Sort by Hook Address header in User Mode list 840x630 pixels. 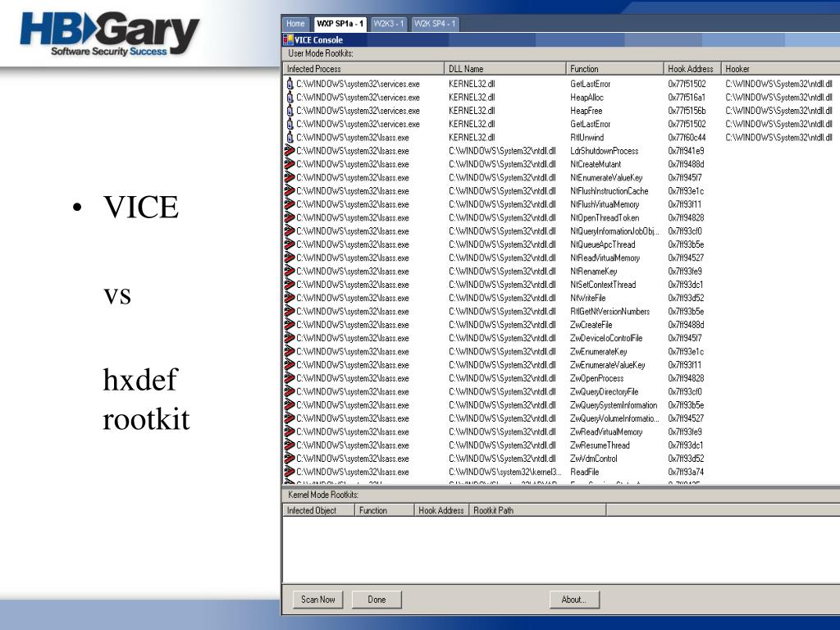click(x=692, y=69)
